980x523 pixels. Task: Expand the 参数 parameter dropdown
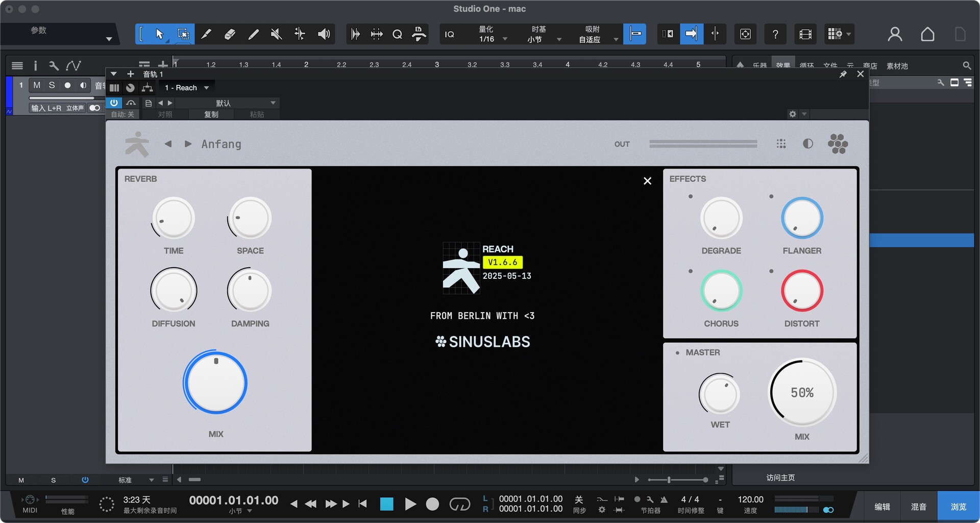[109, 39]
